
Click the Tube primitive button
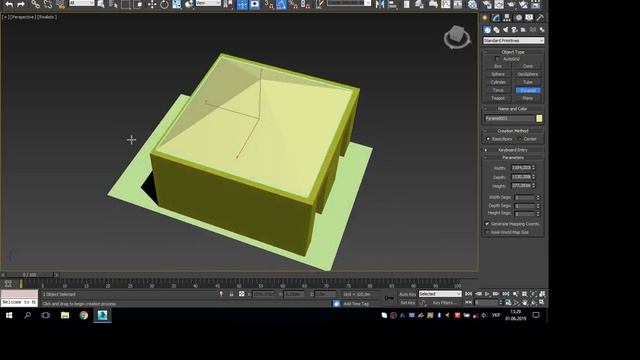[528, 82]
